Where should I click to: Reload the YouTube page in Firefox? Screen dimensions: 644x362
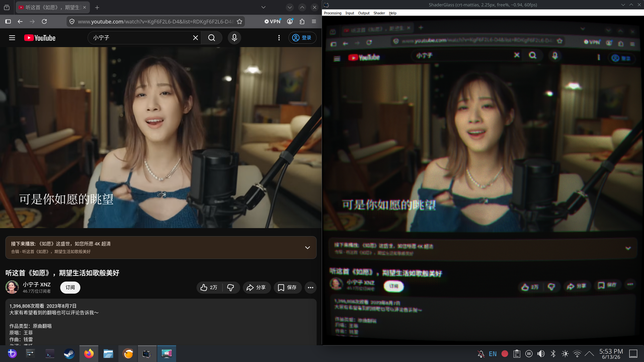[x=44, y=22]
